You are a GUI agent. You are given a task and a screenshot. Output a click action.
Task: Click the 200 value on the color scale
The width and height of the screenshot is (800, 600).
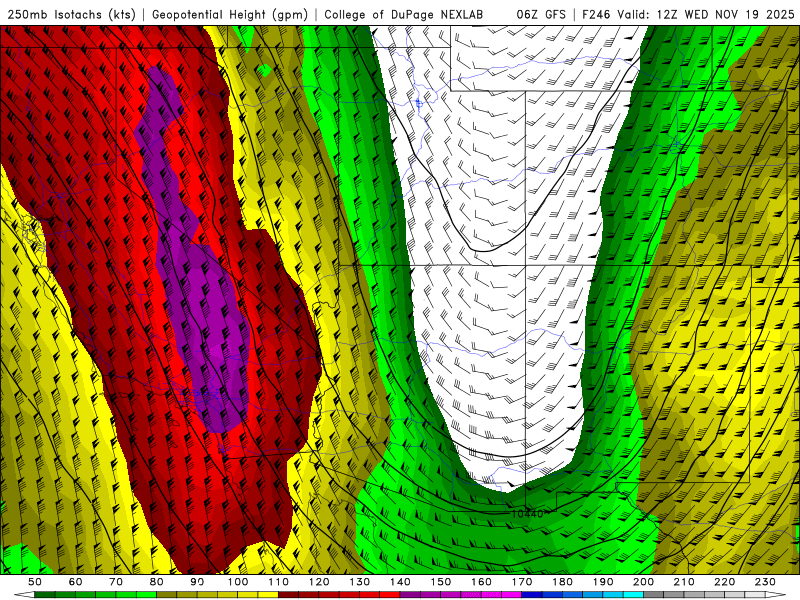click(644, 582)
